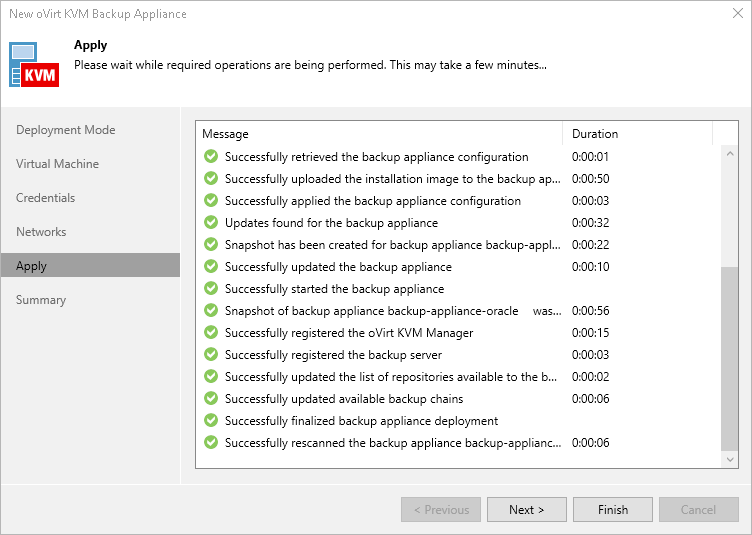Click success icon for registered the backup server
Viewport: 752px width, 535px height.
[211, 354]
